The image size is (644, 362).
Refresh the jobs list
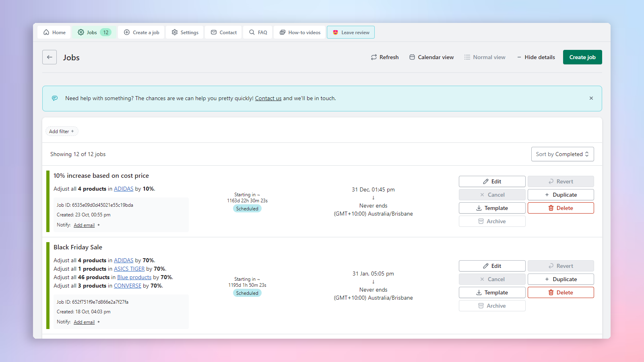pyautogui.click(x=385, y=57)
